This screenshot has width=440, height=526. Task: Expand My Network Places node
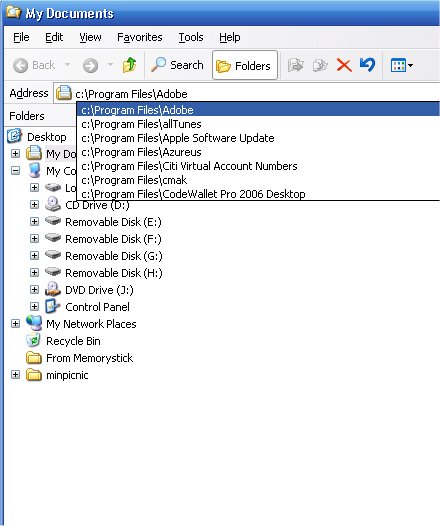click(x=15, y=324)
